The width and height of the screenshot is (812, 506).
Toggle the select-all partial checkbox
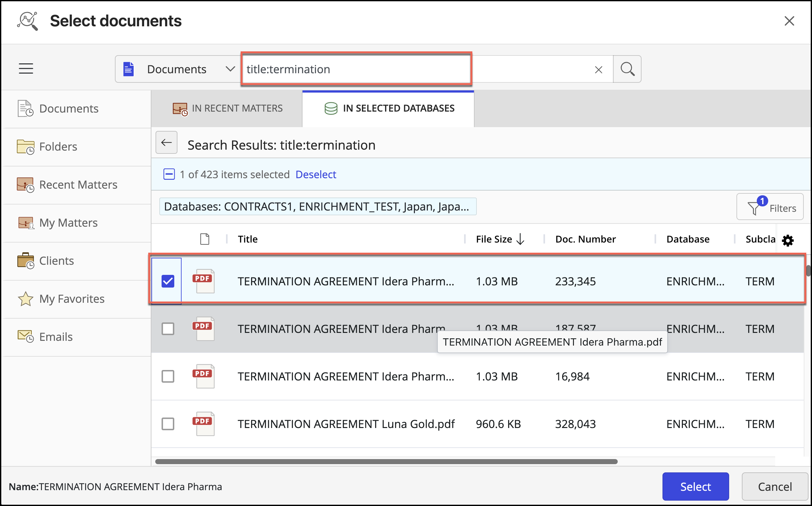(x=169, y=174)
